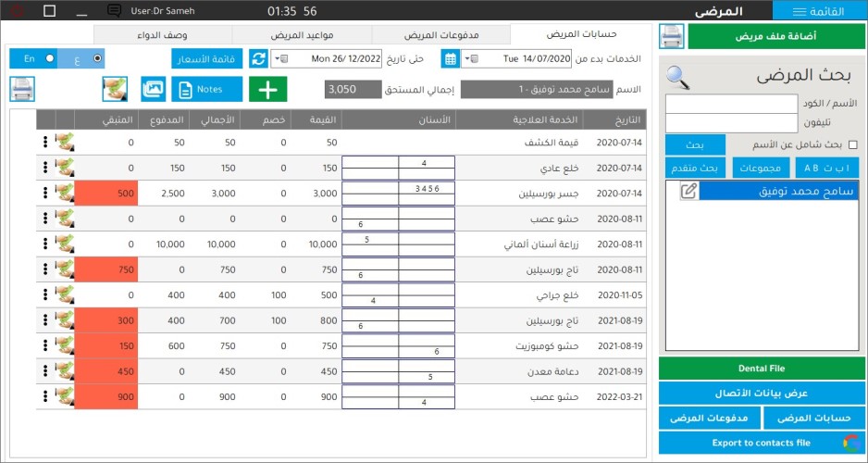Click the chat message icon in title bar
Viewport: 868px width, 463px height.
point(115,11)
